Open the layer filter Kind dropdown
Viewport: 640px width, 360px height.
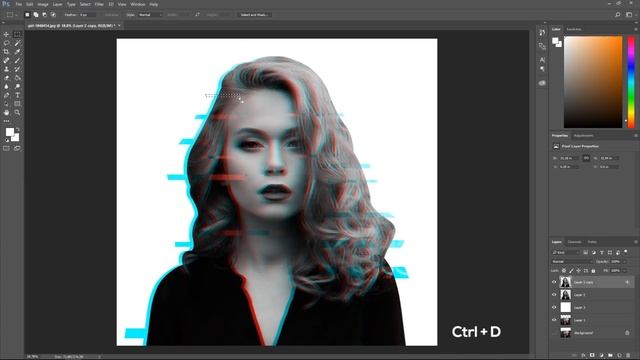tap(566, 253)
